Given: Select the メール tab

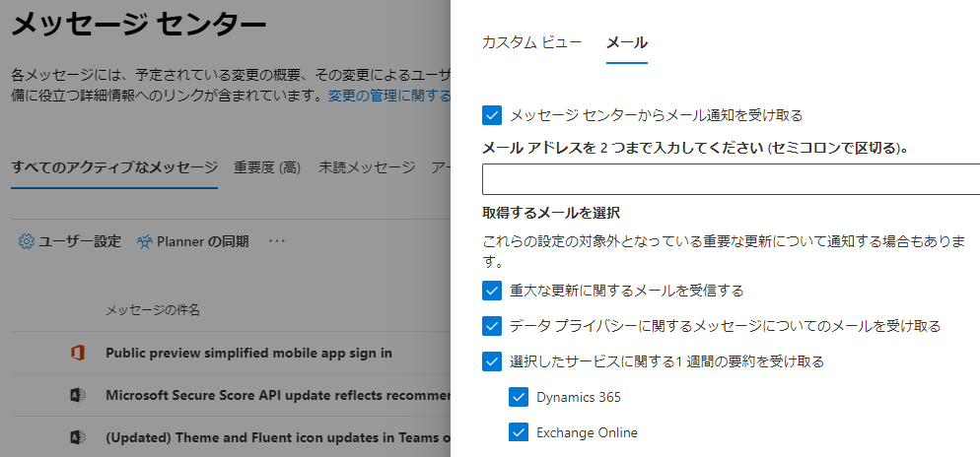Looking at the screenshot, I should pyautogui.click(x=627, y=42).
